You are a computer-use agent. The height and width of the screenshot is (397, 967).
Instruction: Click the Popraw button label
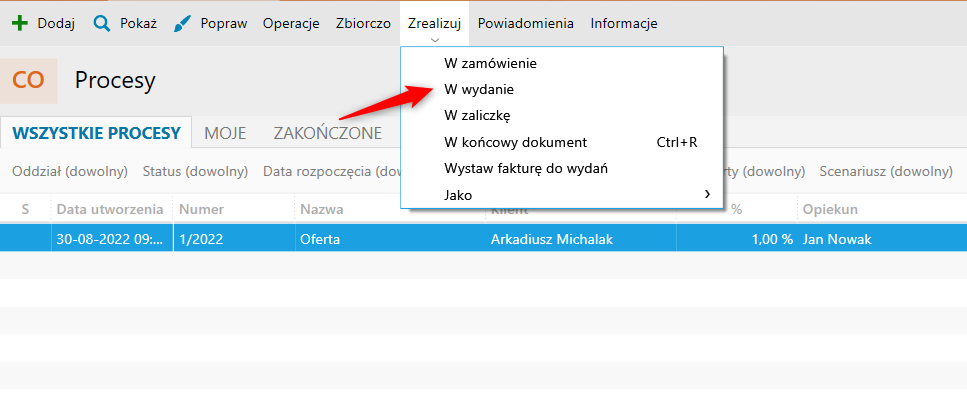point(224,23)
